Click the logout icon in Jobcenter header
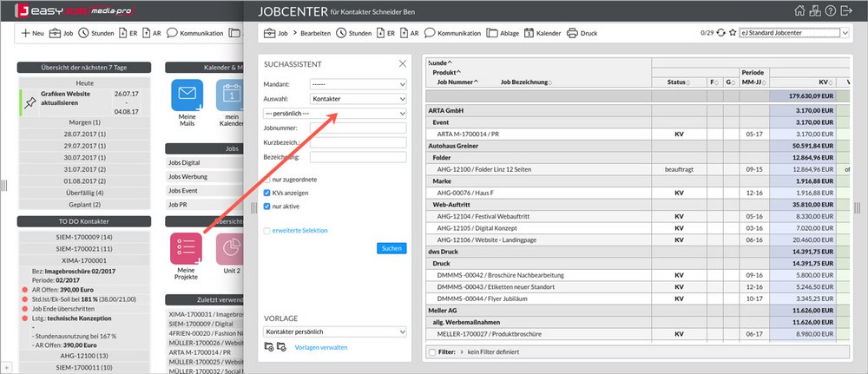868x374 pixels. (847, 11)
